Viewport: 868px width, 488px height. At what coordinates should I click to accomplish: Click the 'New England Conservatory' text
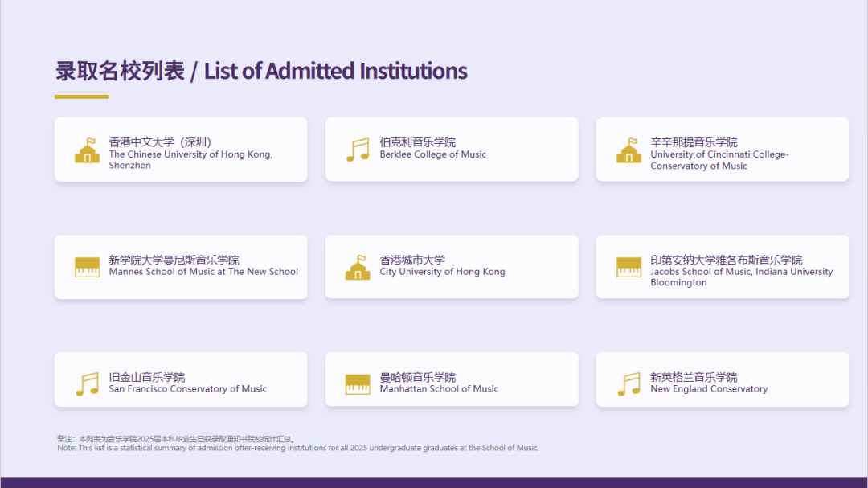709,389
